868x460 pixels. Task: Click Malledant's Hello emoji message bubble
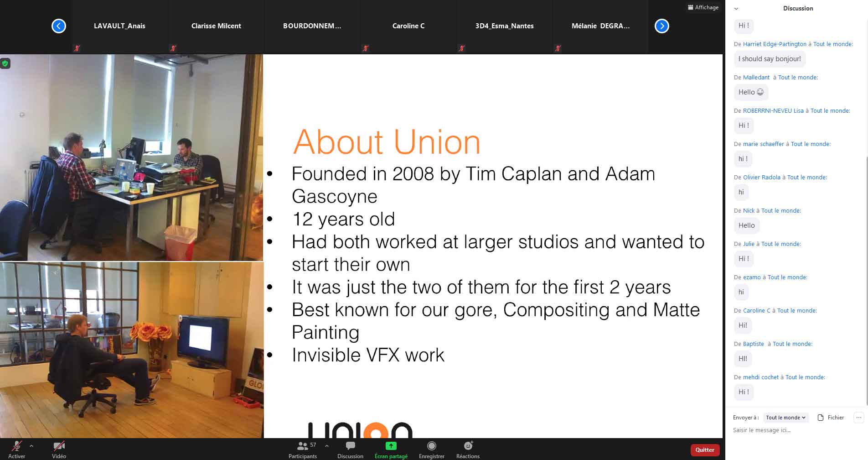pyautogui.click(x=751, y=92)
